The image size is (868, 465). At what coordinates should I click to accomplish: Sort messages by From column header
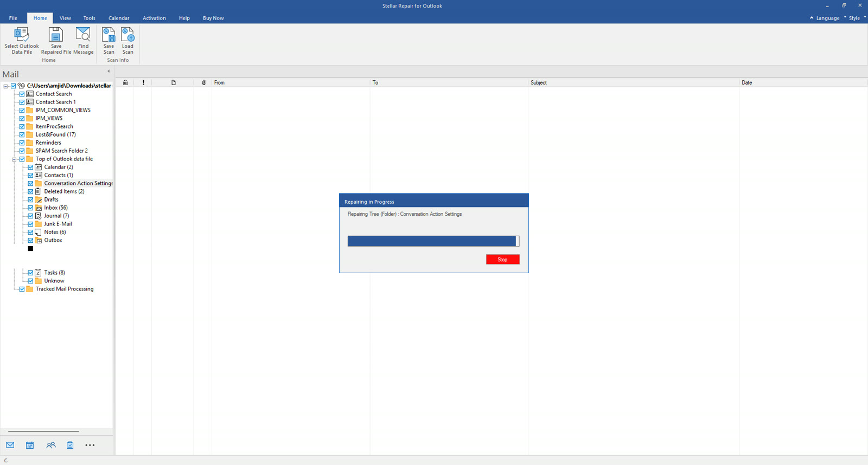291,82
